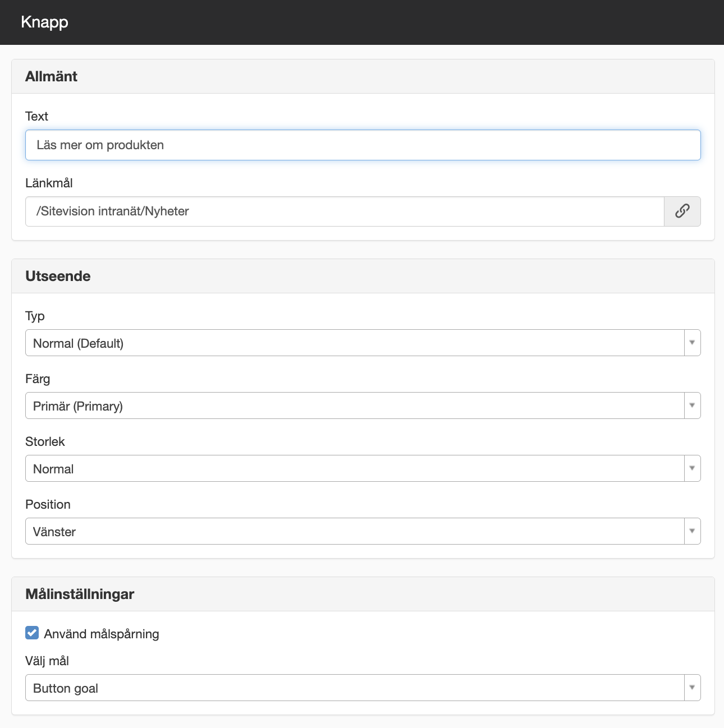Click the Knapp title in the top bar
Screen dimensions: 724x728
(x=44, y=22)
